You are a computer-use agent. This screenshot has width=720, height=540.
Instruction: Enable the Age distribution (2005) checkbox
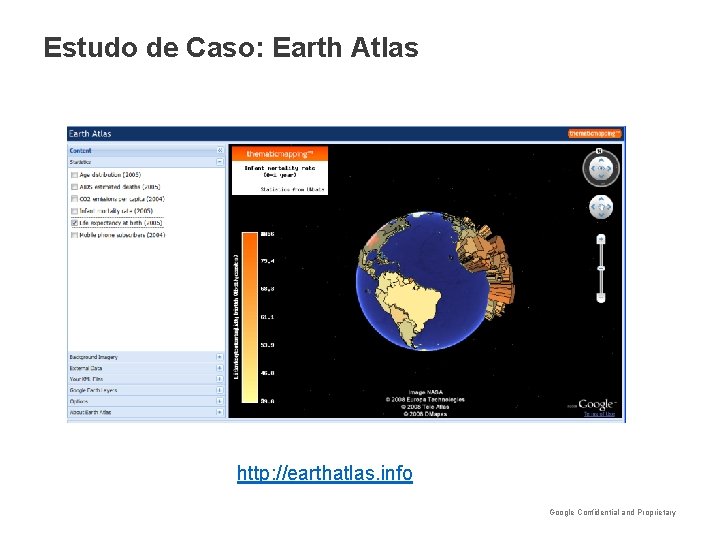pos(74,175)
